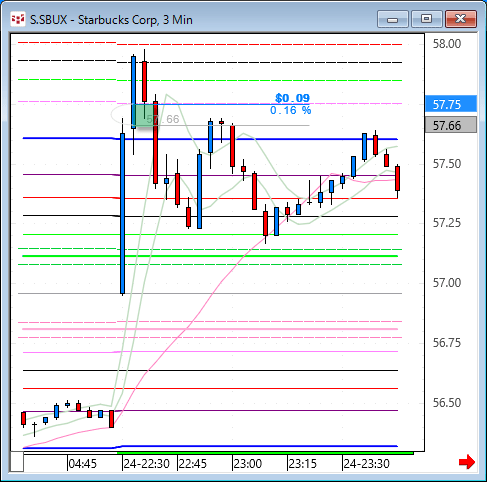Screen dimensions: 487x482
Task: Click the 57.25 price axis label
Action: [x=447, y=223]
